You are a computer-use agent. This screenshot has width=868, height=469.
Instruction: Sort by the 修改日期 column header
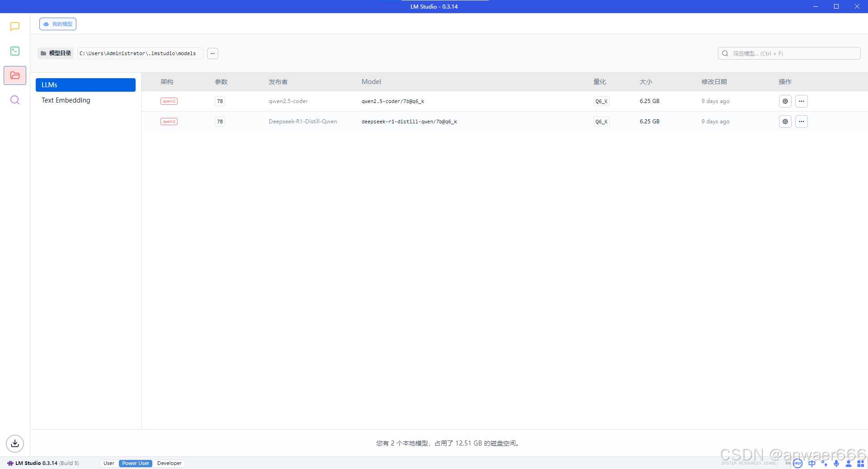[x=714, y=82]
